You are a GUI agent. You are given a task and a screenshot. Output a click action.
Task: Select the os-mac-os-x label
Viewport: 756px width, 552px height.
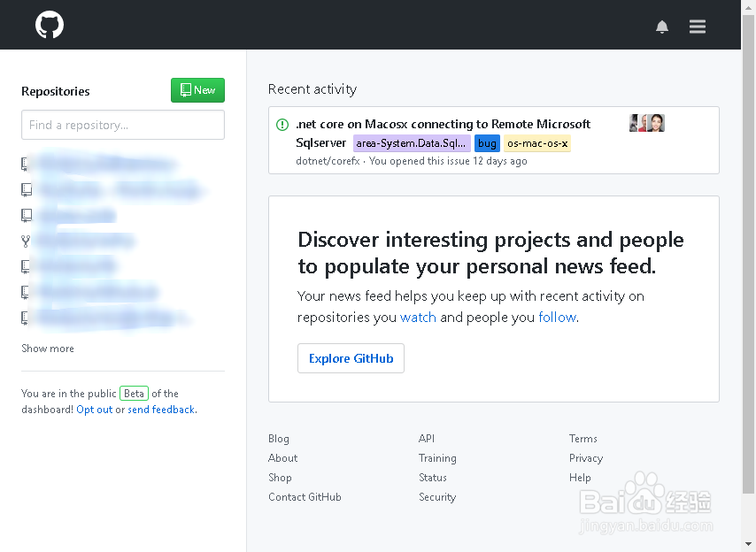pyautogui.click(x=537, y=143)
